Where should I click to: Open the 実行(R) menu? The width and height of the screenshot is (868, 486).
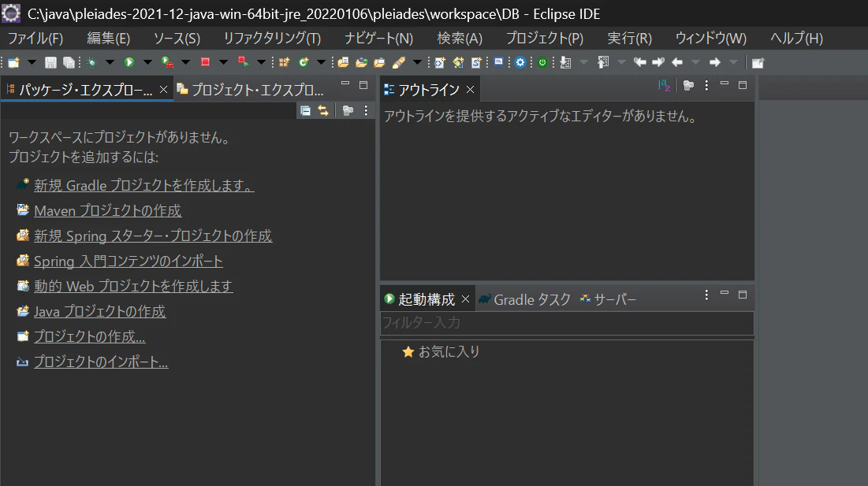(x=630, y=38)
